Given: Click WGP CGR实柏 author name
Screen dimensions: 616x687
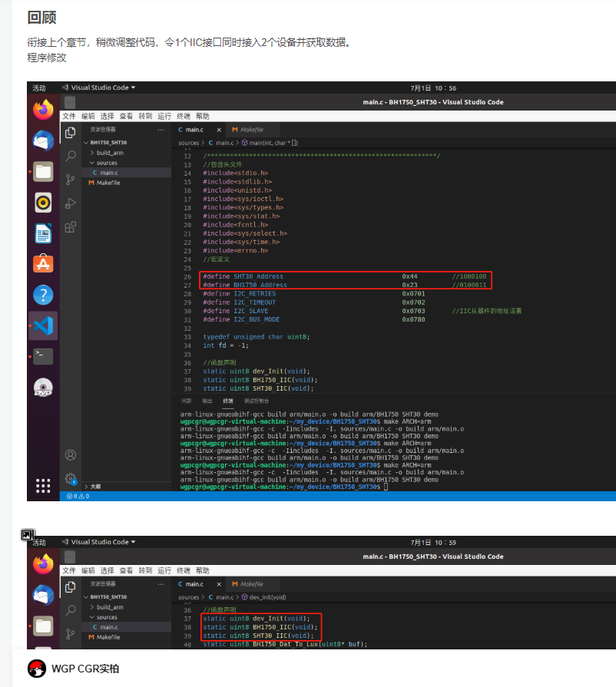Looking at the screenshot, I should [85, 669].
